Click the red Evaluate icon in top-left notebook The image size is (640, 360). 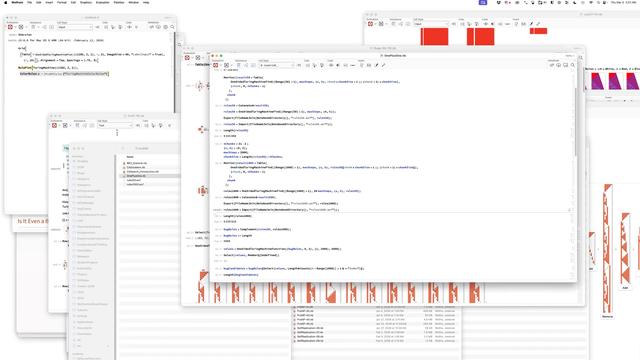10,27
